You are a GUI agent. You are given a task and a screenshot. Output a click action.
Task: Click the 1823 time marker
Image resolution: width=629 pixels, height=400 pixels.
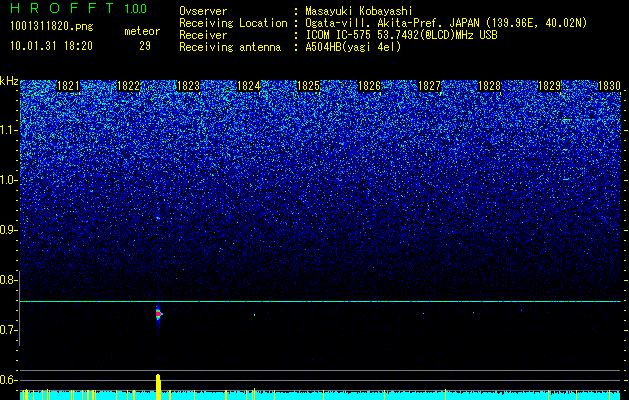pos(189,86)
